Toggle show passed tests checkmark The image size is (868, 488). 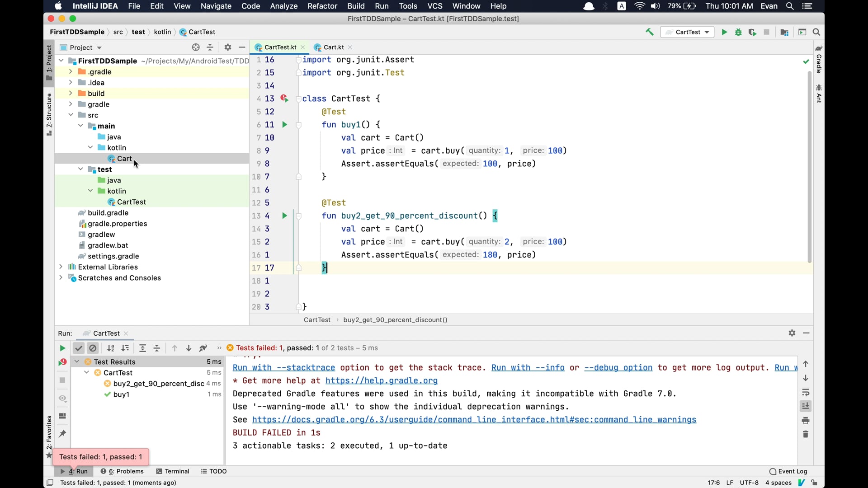(x=78, y=348)
